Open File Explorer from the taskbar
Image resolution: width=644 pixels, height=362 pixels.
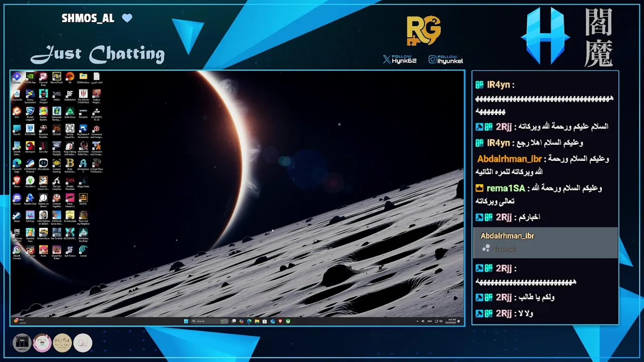[x=257, y=321]
